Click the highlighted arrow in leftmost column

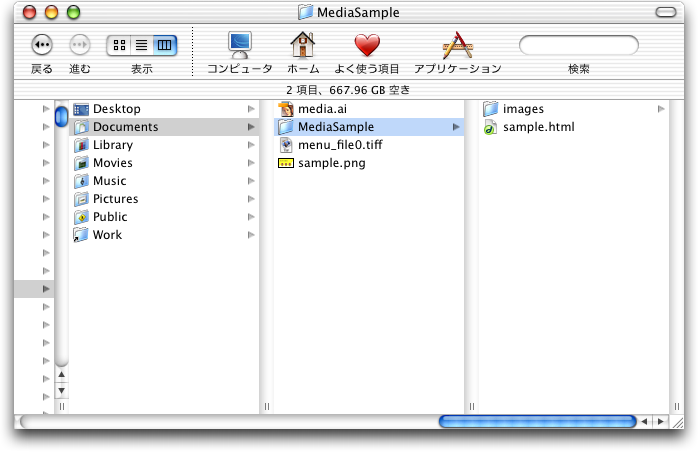pyautogui.click(x=46, y=289)
